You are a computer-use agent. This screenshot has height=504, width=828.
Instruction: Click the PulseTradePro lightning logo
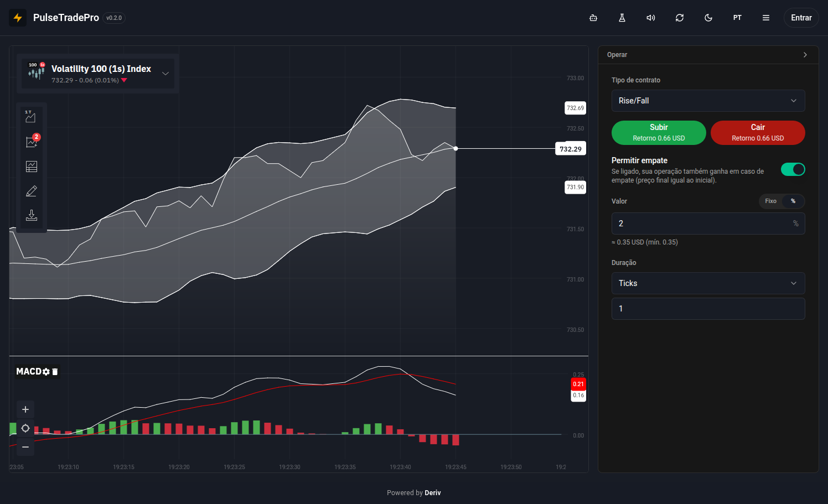click(x=18, y=18)
